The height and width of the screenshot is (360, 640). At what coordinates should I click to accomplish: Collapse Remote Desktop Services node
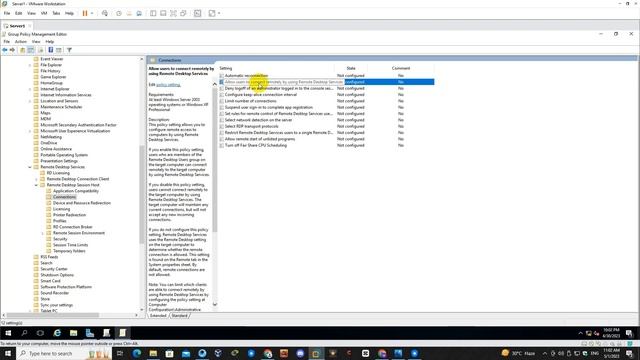(x=30, y=167)
